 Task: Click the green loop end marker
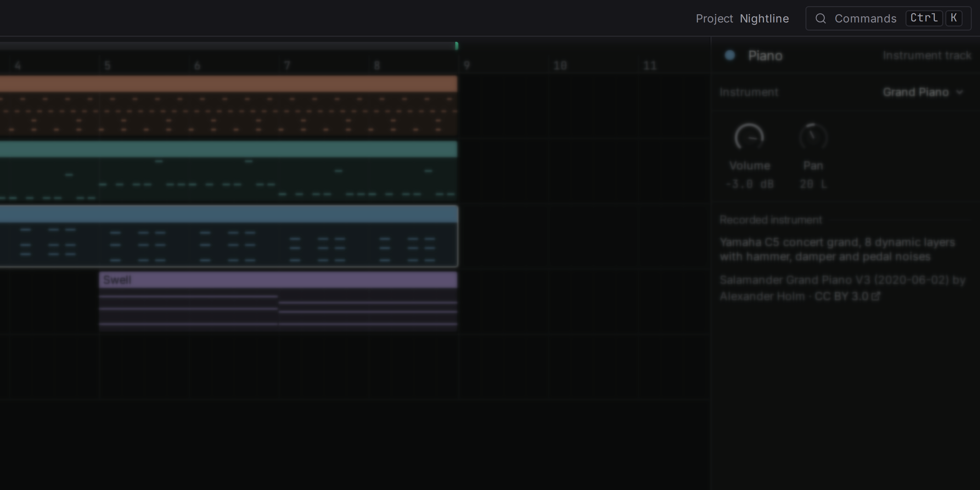[457, 46]
